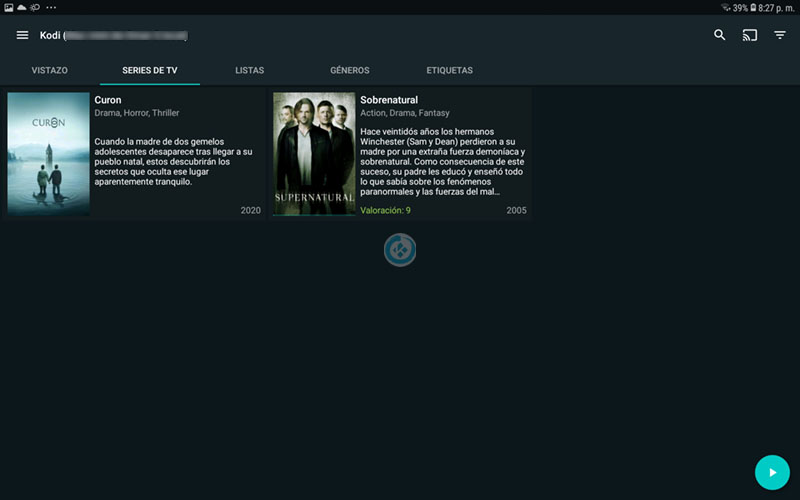The height and width of the screenshot is (500, 800).
Task: Select the SERIES DE TV tab
Action: [x=150, y=71]
